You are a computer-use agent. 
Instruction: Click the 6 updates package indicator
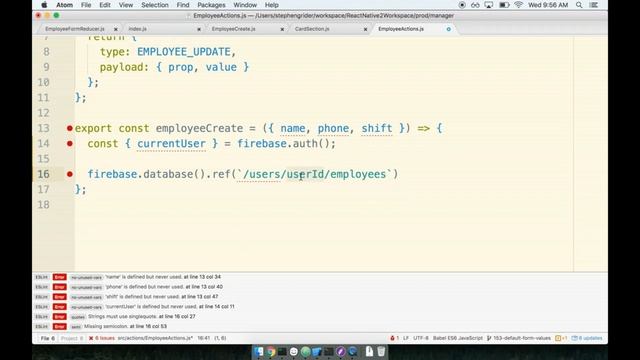coord(587,338)
